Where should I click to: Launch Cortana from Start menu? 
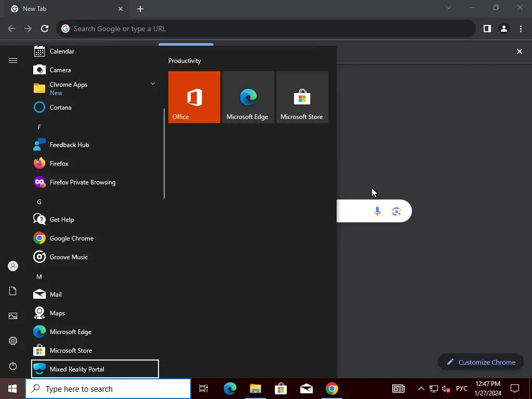pos(95,107)
